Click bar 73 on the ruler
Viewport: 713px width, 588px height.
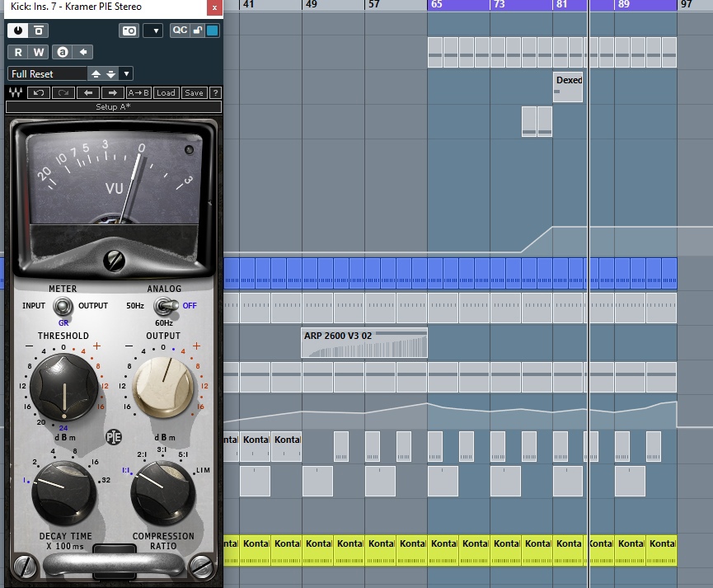point(500,5)
